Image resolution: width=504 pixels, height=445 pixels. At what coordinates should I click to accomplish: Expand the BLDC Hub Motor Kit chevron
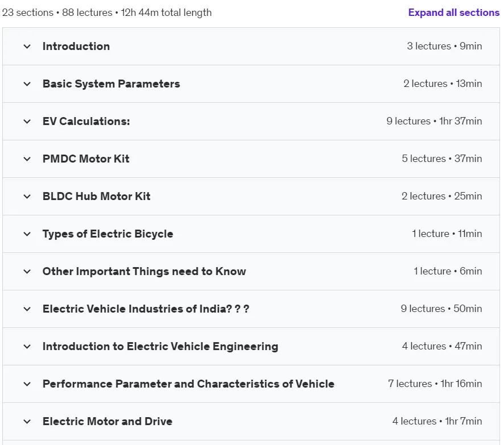coord(27,197)
